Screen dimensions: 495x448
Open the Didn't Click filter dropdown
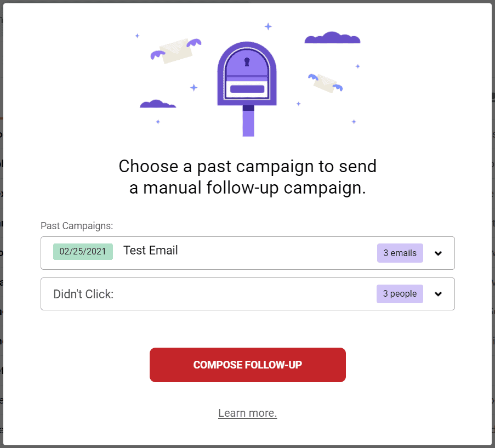coord(248,294)
